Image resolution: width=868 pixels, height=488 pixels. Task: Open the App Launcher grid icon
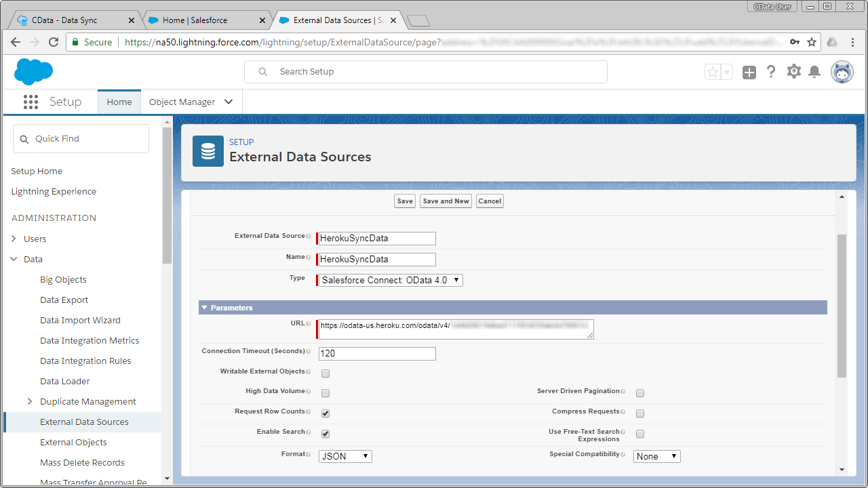coord(31,102)
